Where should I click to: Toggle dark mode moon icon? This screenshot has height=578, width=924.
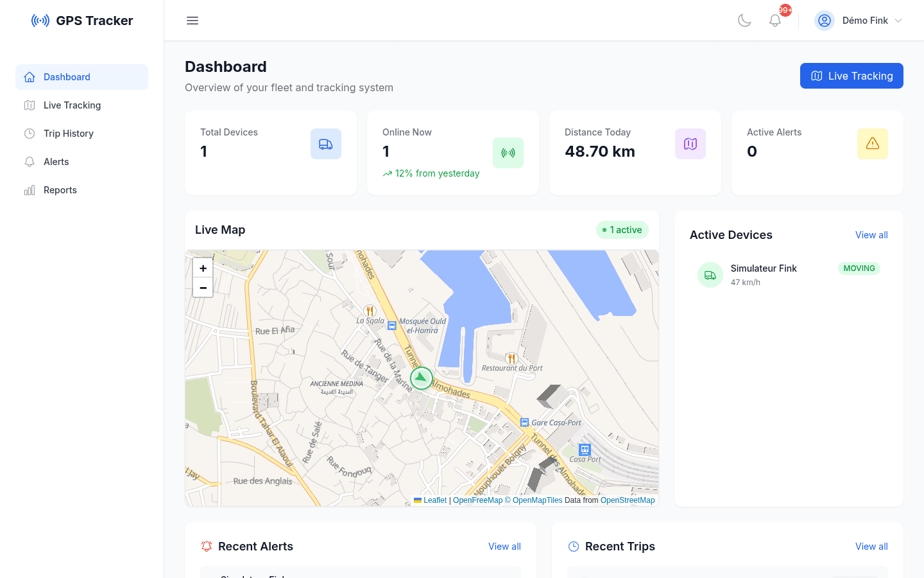coord(744,21)
